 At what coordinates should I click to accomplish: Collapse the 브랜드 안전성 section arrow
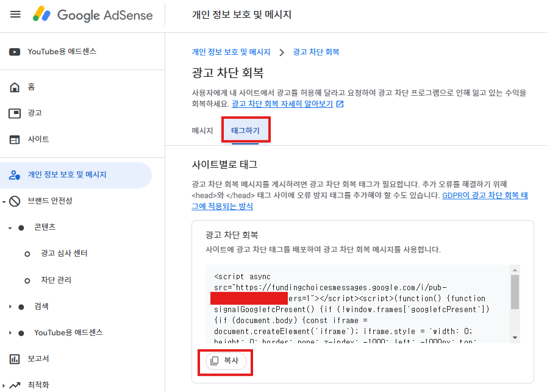tap(4, 202)
